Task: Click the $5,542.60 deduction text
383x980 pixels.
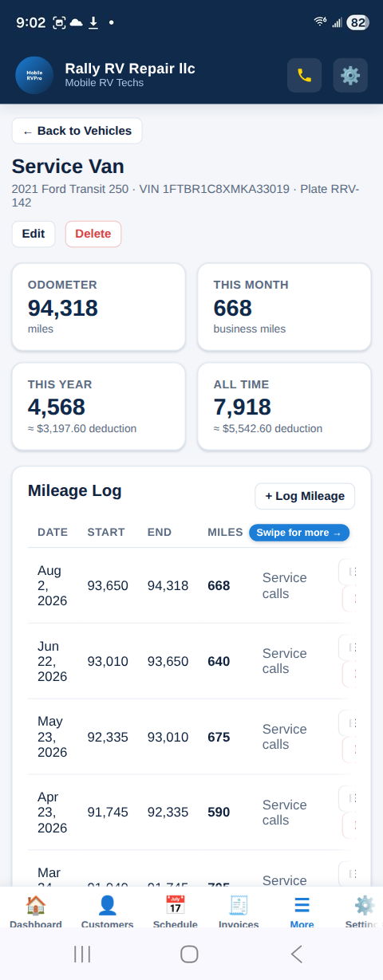Action: tap(268, 428)
